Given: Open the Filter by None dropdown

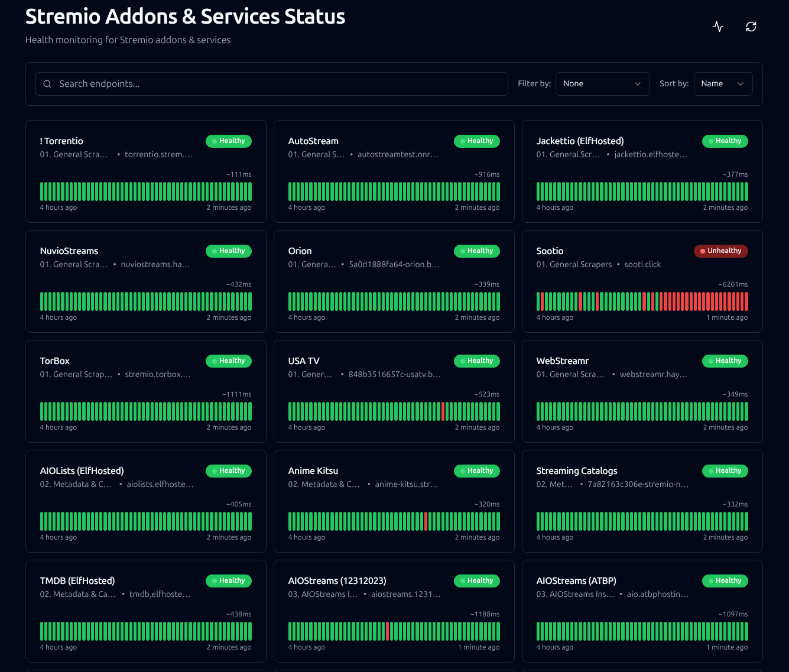Looking at the screenshot, I should [x=602, y=84].
